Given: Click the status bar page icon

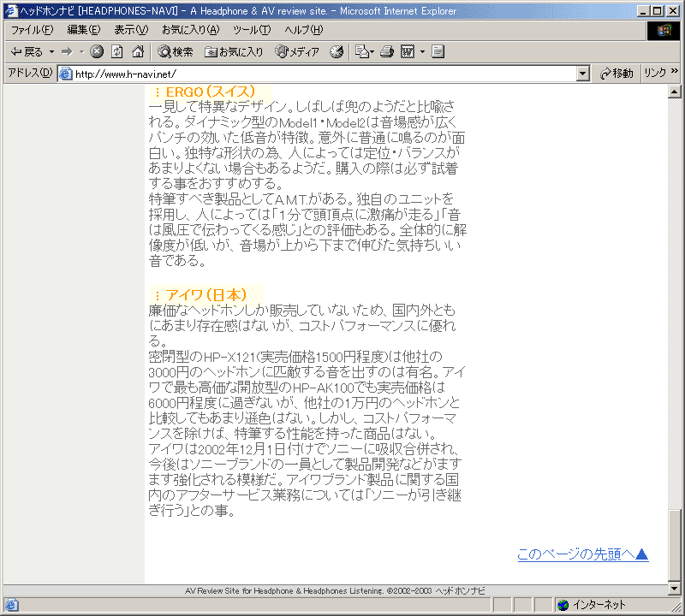Looking at the screenshot, I should [x=12, y=605].
